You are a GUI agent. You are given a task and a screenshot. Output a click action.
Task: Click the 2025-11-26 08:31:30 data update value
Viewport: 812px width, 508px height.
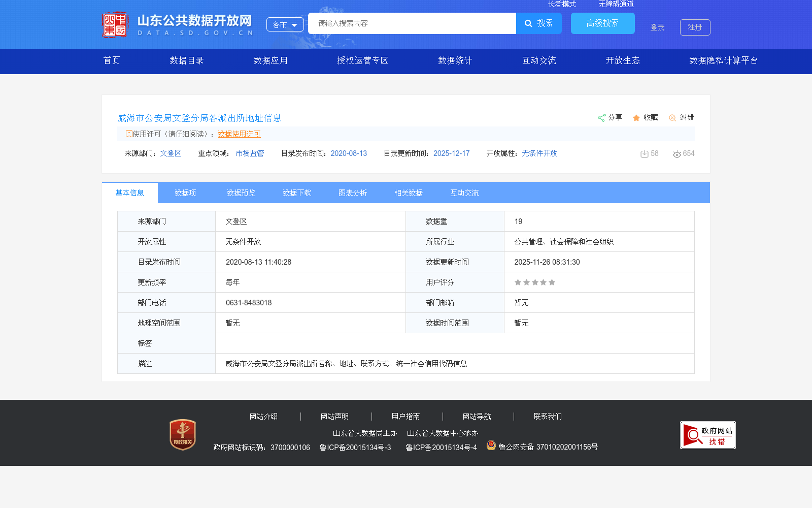coord(547,262)
